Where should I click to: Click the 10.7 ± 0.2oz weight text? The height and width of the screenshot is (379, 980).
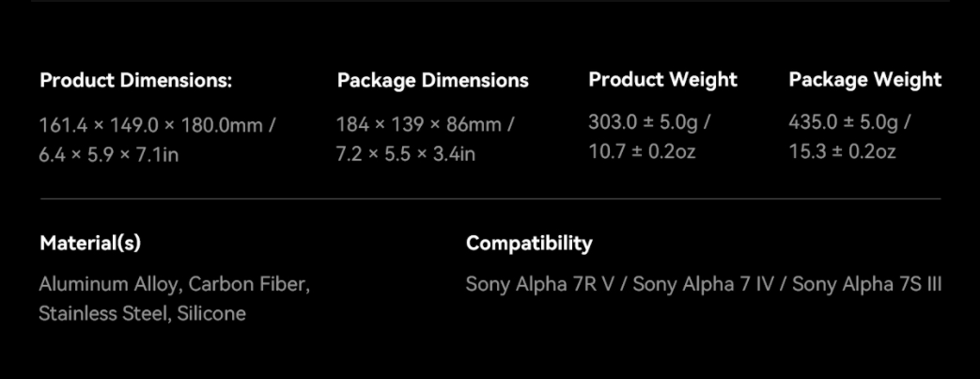(642, 151)
